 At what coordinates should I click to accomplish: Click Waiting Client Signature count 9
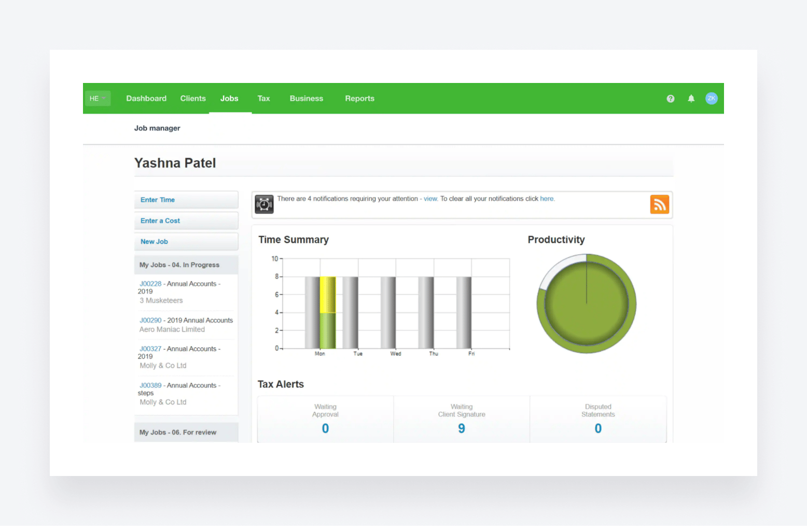coord(462,428)
